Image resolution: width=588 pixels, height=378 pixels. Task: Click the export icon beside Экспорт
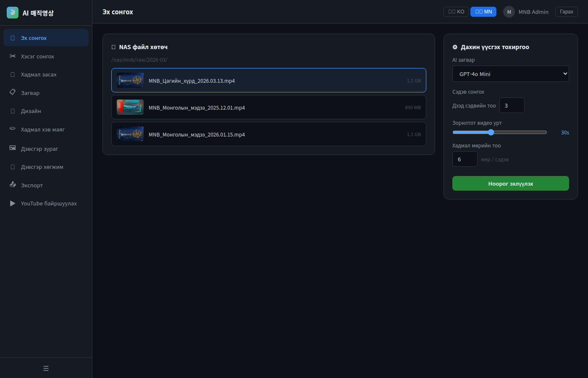[x=13, y=184]
